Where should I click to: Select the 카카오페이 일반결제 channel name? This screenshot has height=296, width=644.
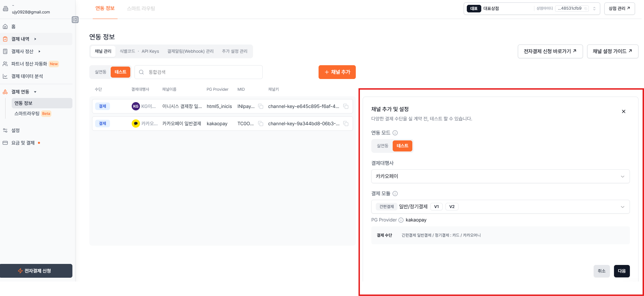click(x=182, y=124)
